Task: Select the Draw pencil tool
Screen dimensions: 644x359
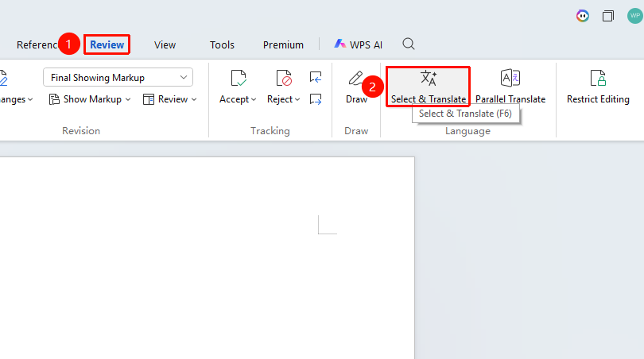Action: [355, 78]
